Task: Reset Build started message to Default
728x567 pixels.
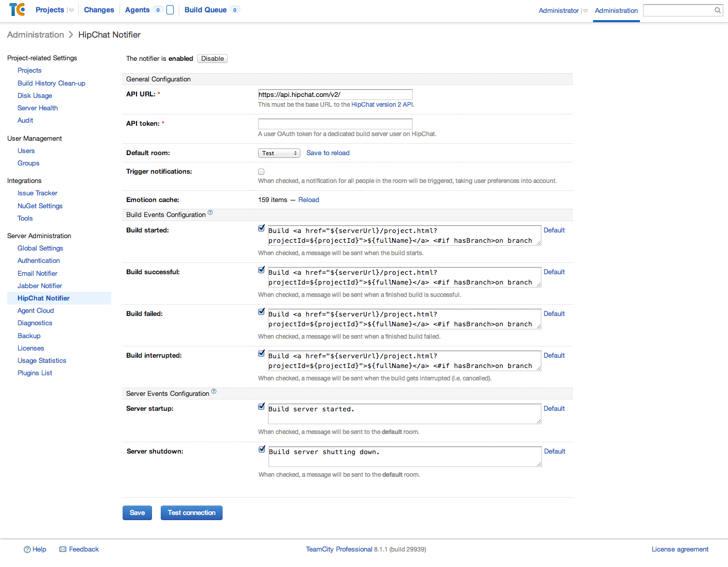Action: [554, 230]
